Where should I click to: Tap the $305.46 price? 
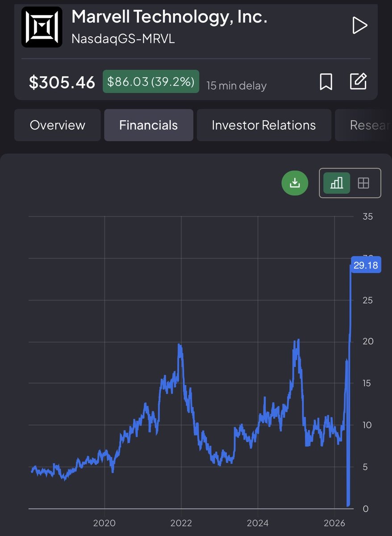click(x=62, y=82)
